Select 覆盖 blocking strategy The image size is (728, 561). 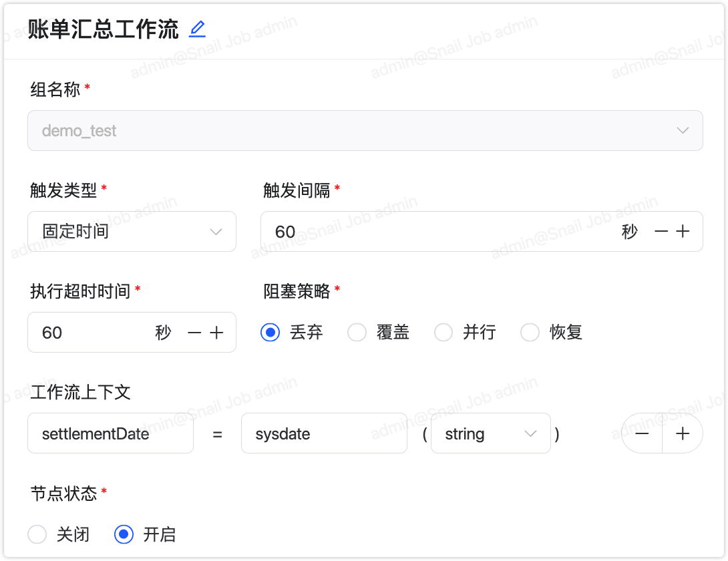coord(357,333)
